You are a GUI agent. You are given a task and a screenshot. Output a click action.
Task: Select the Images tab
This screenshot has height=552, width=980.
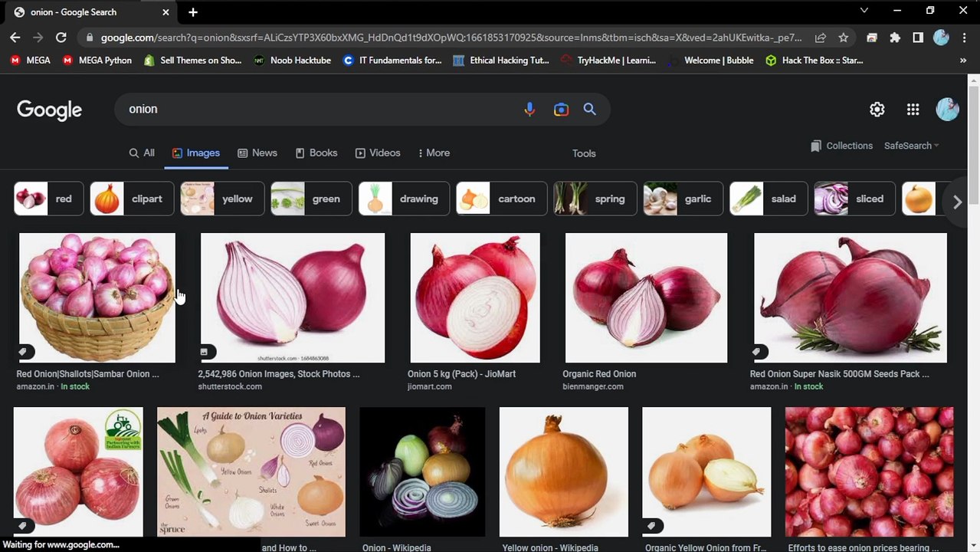(196, 153)
